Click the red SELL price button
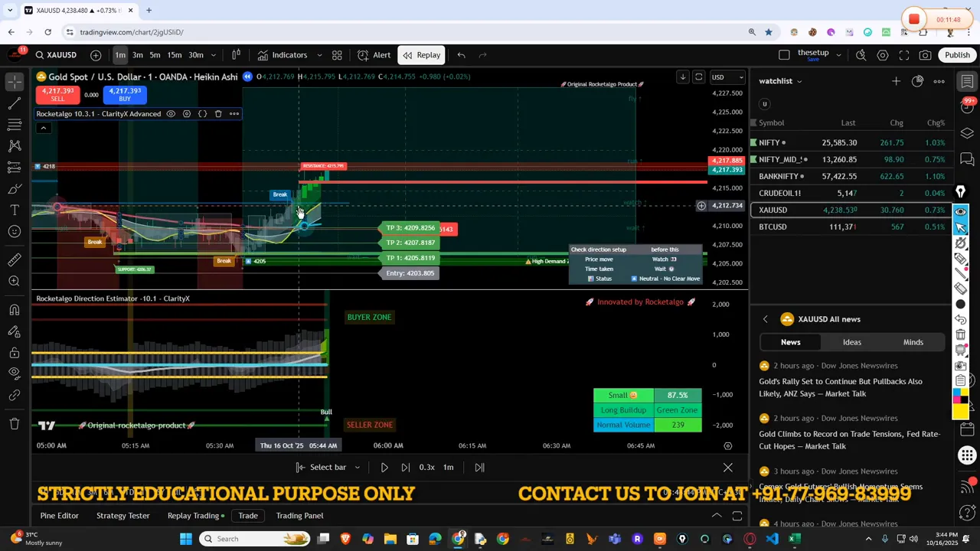Image resolution: width=980 pixels, height=551 pixels. pos(57,95)
